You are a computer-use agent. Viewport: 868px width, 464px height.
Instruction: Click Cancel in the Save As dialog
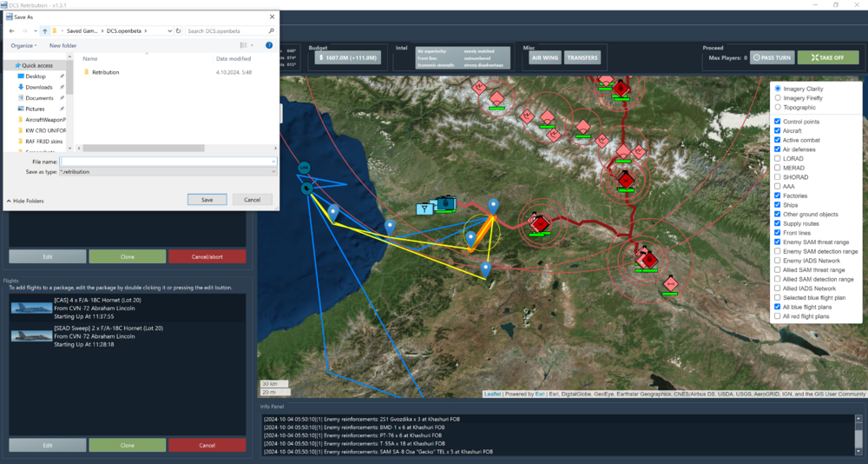tap(253, 200)
